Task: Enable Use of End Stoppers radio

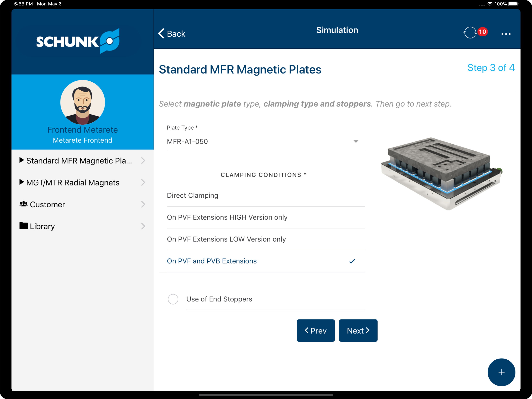Action: (173, 299)
